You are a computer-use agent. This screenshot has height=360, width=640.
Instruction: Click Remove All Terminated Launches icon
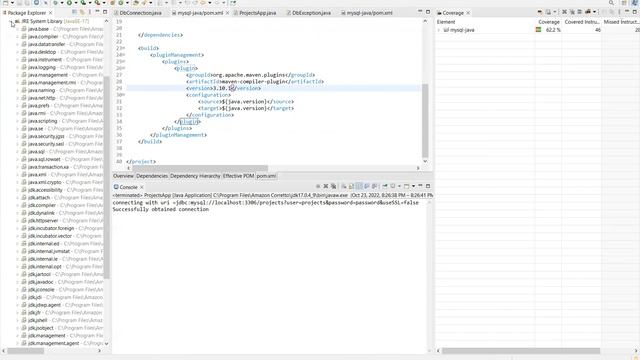333,186
